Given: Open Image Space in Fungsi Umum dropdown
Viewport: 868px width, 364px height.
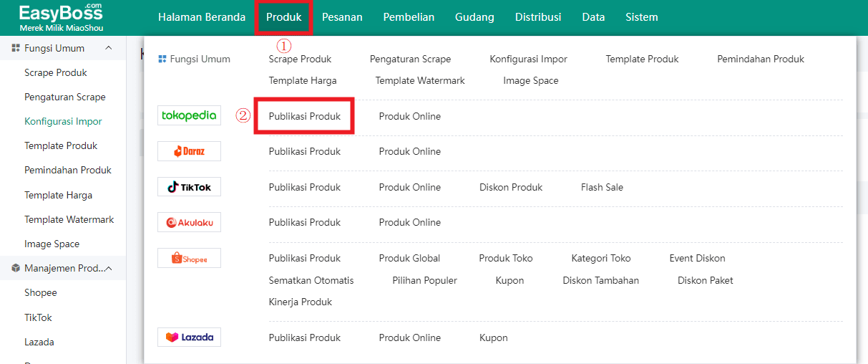Looking at the screenshot, I should (531, 80).
